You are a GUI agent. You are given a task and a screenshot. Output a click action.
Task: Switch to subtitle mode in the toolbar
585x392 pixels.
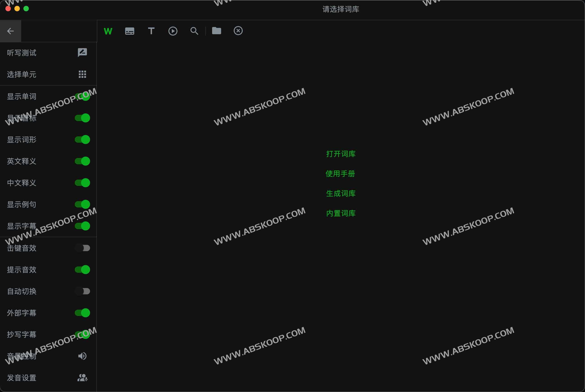[129, 31]
